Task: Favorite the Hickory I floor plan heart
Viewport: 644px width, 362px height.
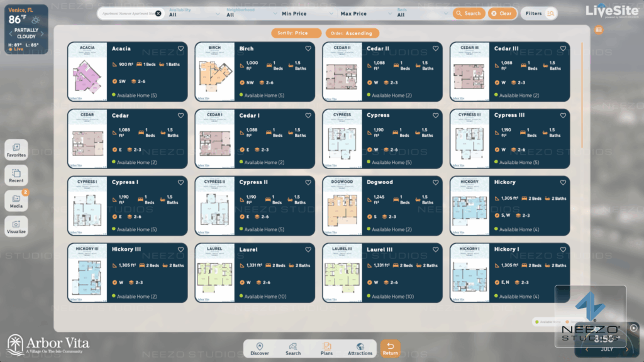Action: [563, 250]
